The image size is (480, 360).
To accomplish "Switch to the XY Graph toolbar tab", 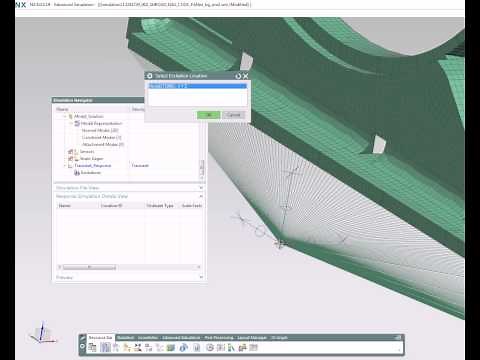I will [279, 338].
